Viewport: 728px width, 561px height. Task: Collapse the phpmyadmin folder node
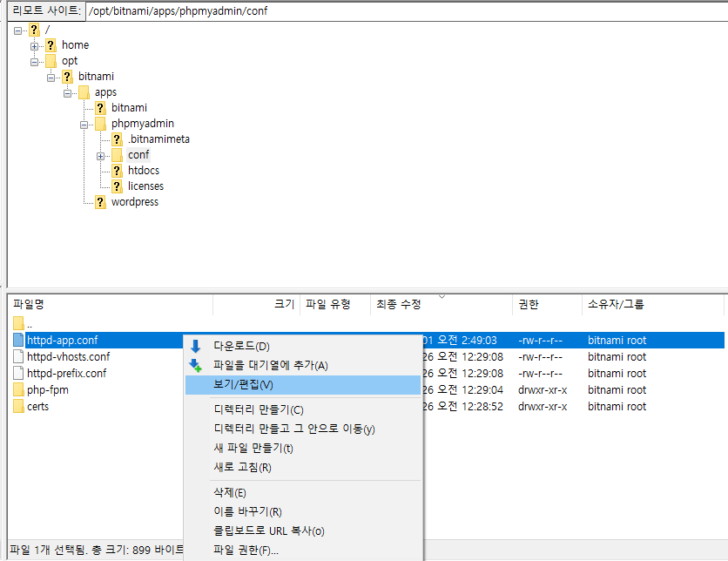click(84, 125)
